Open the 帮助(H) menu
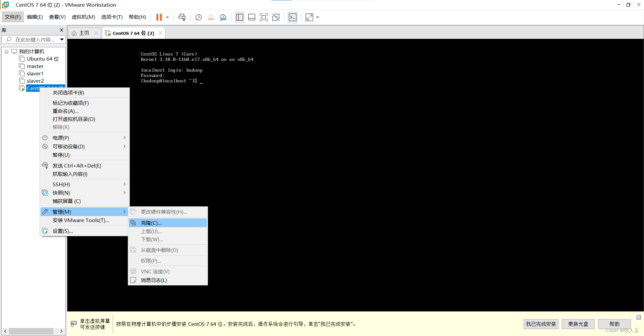 click(x=138, y=17)
